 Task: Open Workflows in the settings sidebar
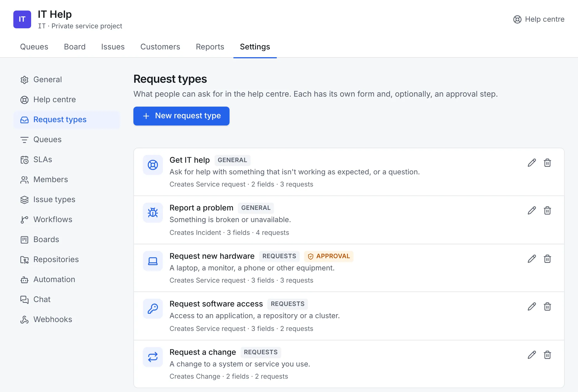coord(67,220)
